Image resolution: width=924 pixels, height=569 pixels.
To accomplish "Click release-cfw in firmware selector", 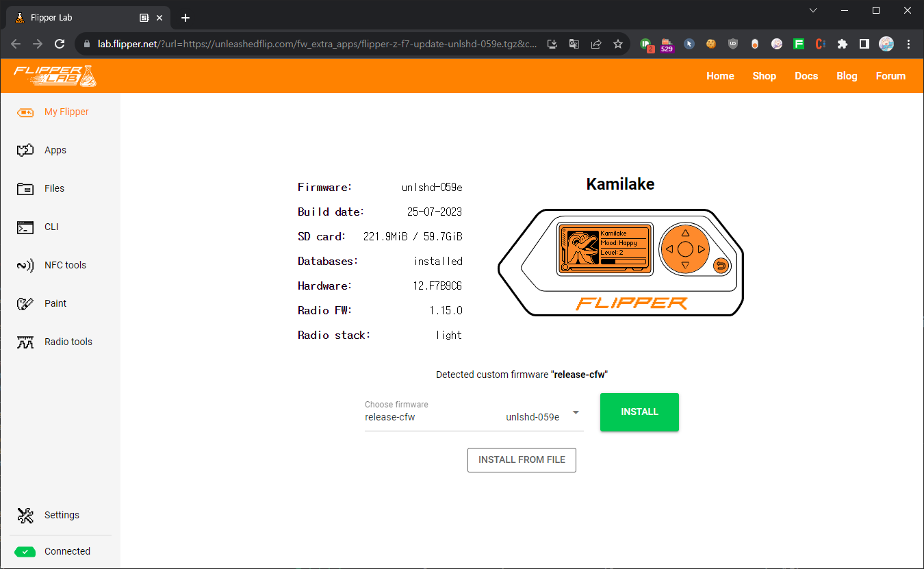I will [x=390, y=416].
